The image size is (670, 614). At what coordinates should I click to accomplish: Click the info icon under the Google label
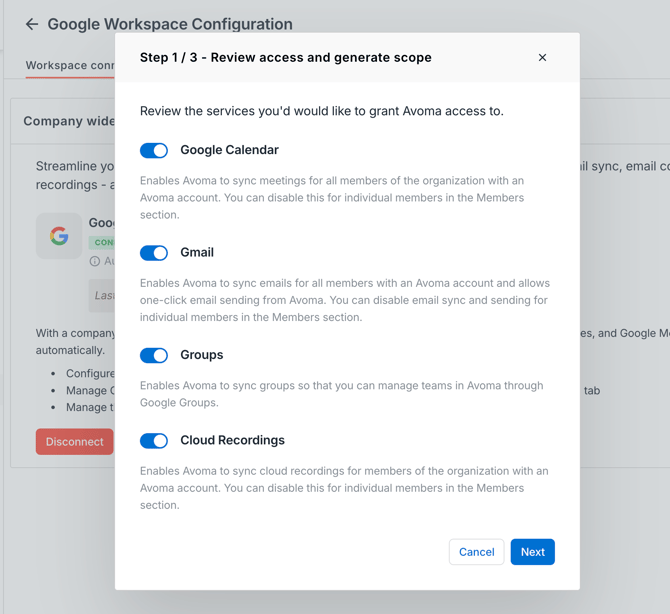click(94, 261)
